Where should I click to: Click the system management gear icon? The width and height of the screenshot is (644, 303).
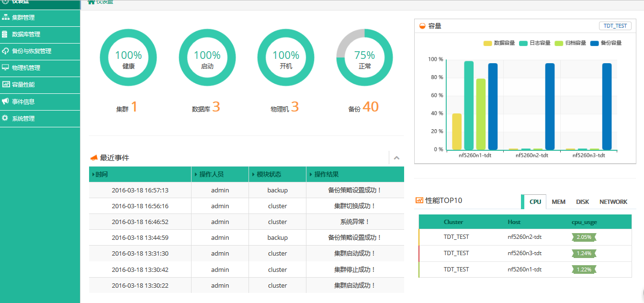tap(5, 118)
